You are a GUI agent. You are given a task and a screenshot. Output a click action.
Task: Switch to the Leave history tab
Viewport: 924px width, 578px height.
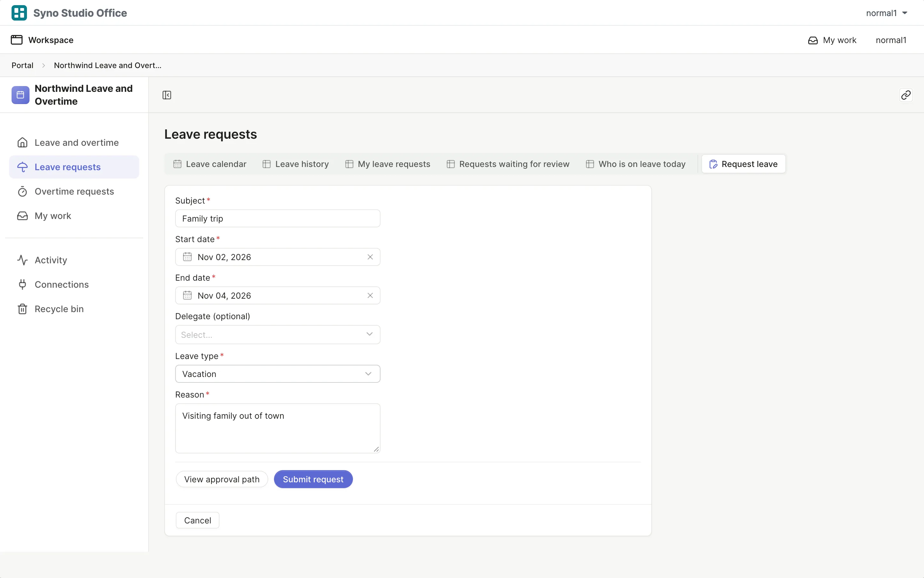(295, 164)
